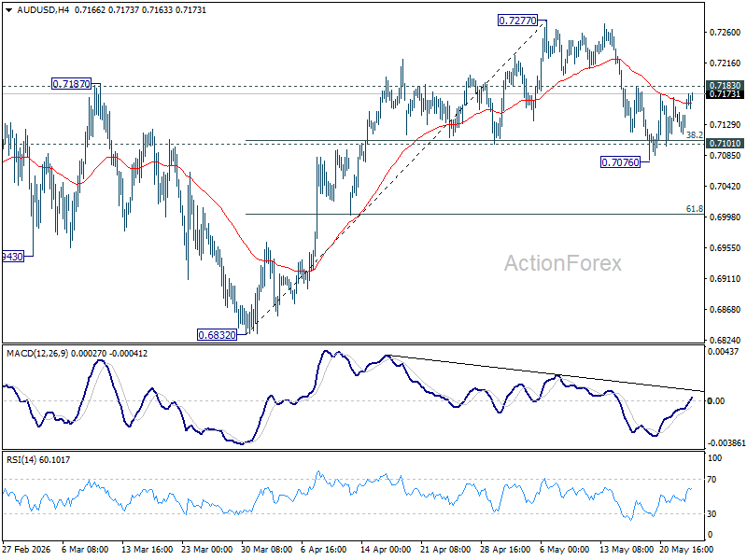This screenshot has height=560, width=747.
Task: Click the 20 May 16:00 time label
Action: [x=686, y=550]
